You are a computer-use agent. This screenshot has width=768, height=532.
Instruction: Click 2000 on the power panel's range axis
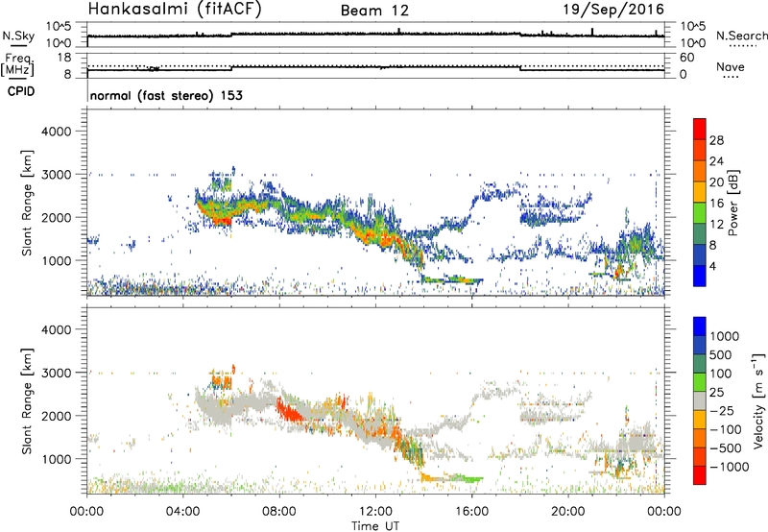57,217
